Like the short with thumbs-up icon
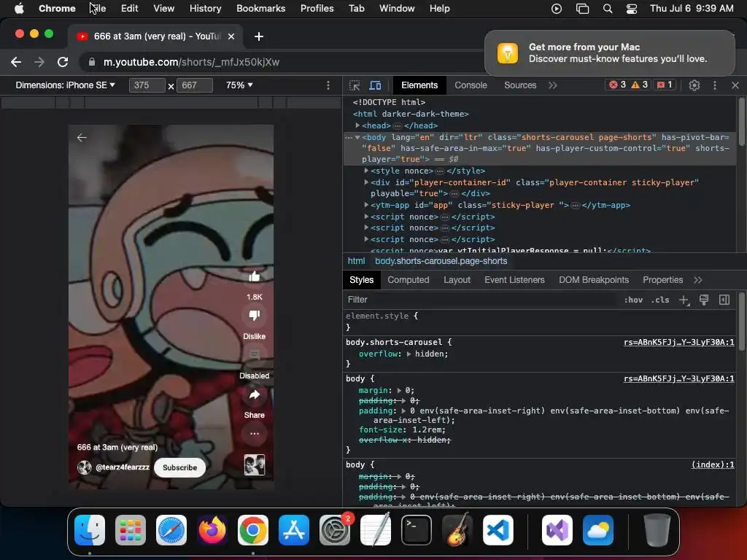This screenshot has height=560, width=747. (x=255, y=276)
